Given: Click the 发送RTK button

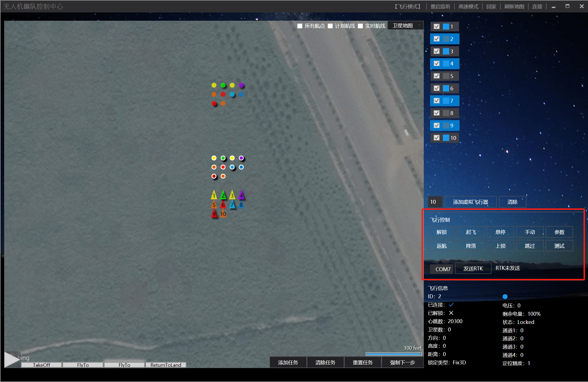Looking at the screenshot, I should [x=473, y=268].
